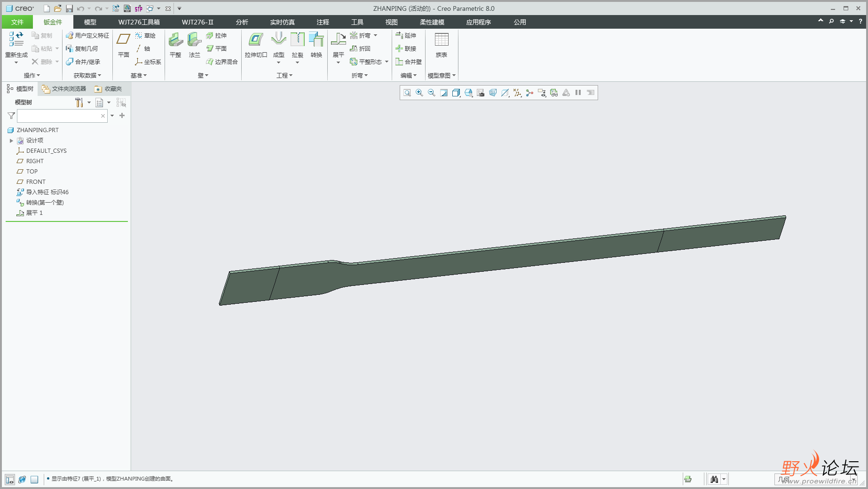
Task: Click the Refit zoom icon in view toolbar
Action: [x=407, y=93]
